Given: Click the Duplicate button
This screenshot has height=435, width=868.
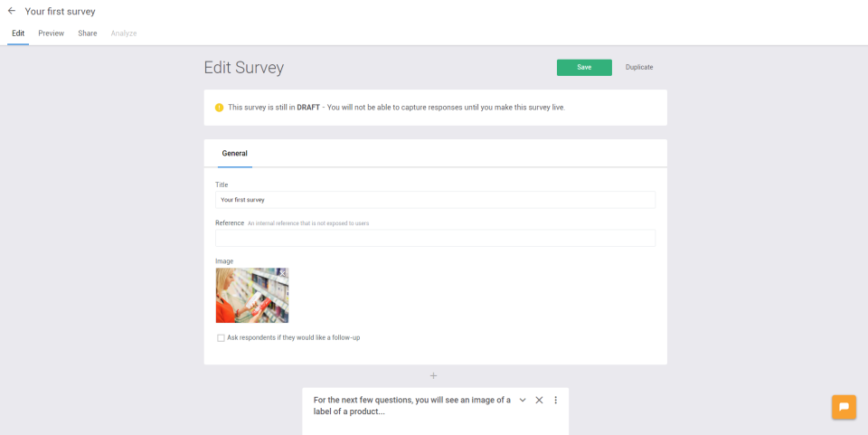Looking at the screenshot, I should point(639,67).
